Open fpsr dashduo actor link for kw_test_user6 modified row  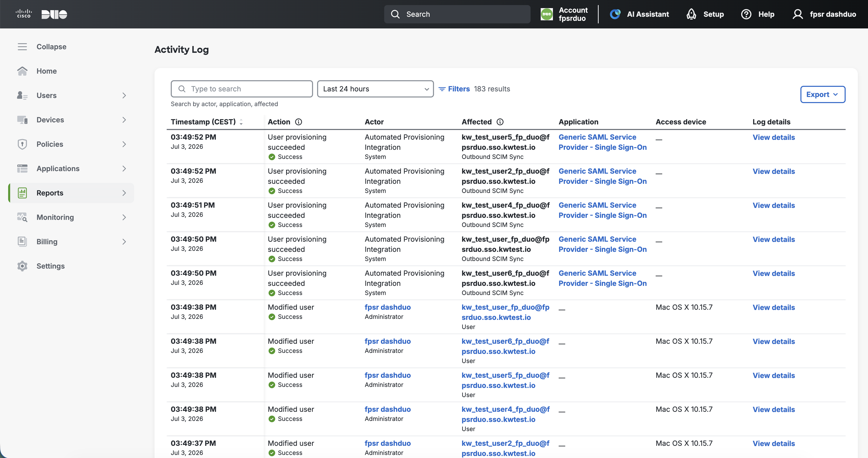pos(387,341)
